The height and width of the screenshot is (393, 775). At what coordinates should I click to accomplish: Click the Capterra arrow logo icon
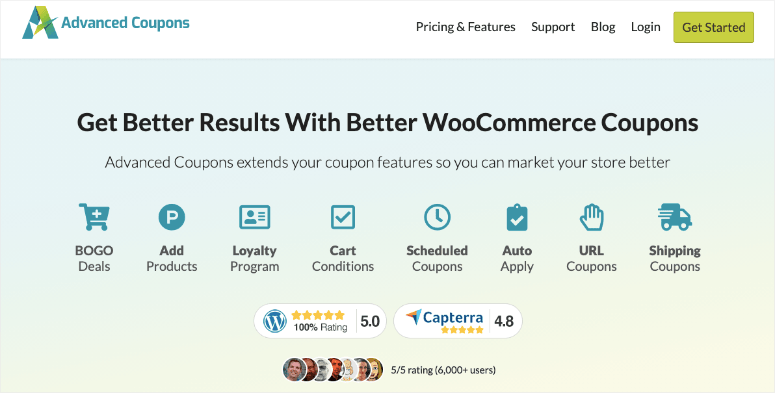pyautogui.click(x=414, y=317)
